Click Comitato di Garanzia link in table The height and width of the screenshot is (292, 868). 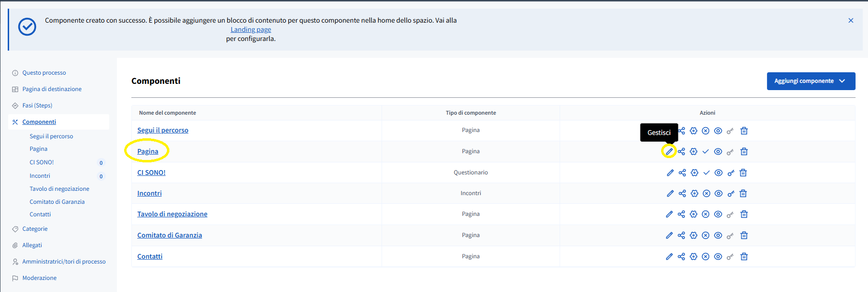coord(169,235)
